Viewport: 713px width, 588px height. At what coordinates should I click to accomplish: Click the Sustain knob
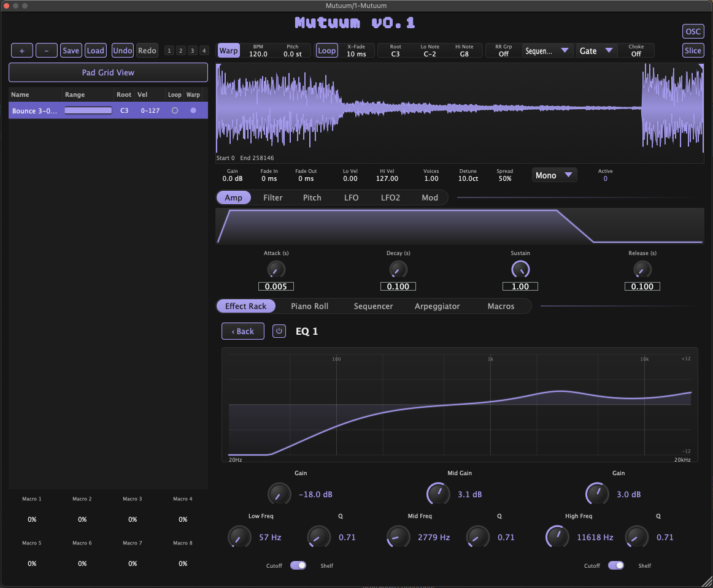[520, 269]
